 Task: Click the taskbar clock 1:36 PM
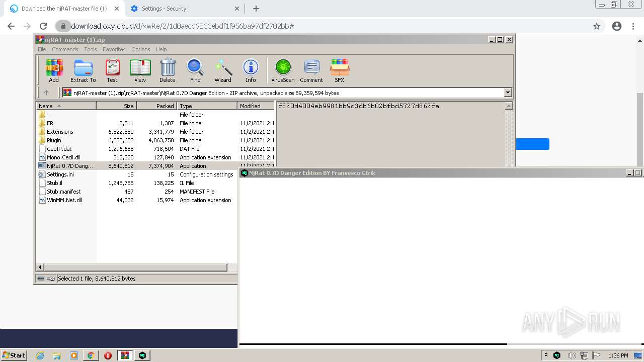point(618,355)
